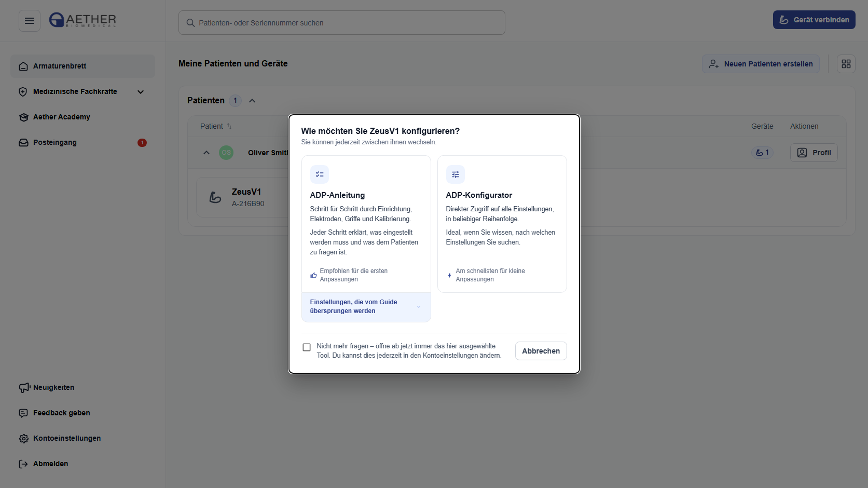
Task: Click the dialog title 'Wie möchten Sie ZeusV1 konfigurieren?'
Action: coord(380,131)
